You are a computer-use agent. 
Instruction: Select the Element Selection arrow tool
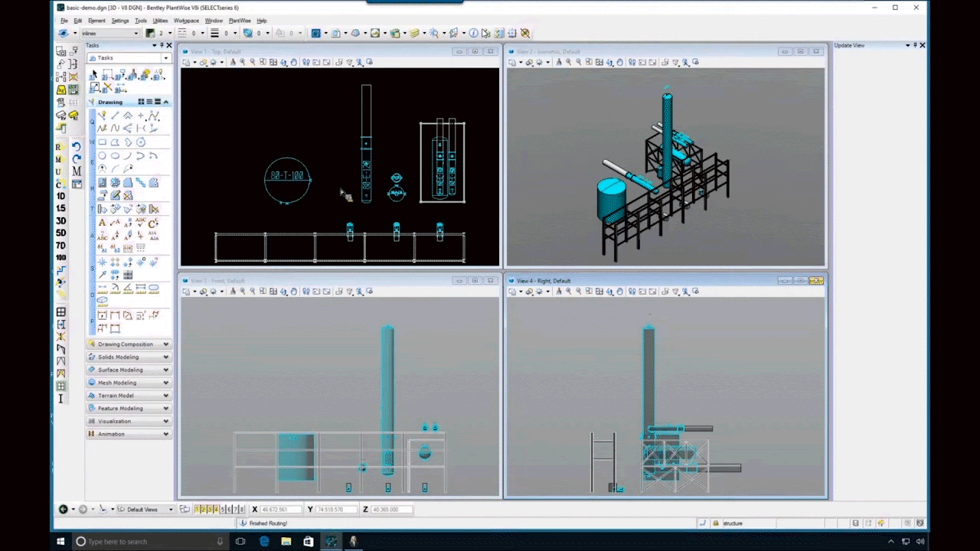tap(94, 75)
